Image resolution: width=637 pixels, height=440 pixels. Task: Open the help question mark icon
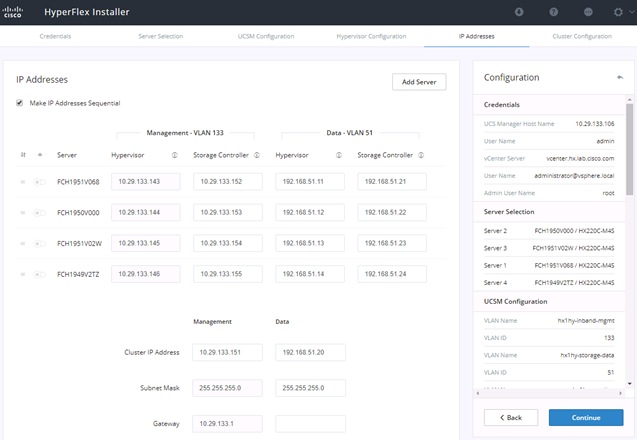(553, 12)
